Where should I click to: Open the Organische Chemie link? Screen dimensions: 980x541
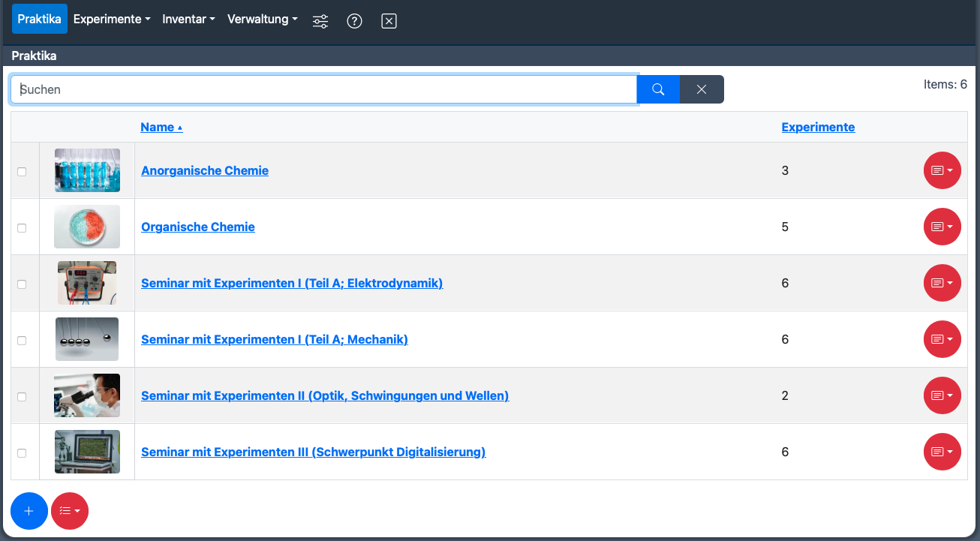198,227
